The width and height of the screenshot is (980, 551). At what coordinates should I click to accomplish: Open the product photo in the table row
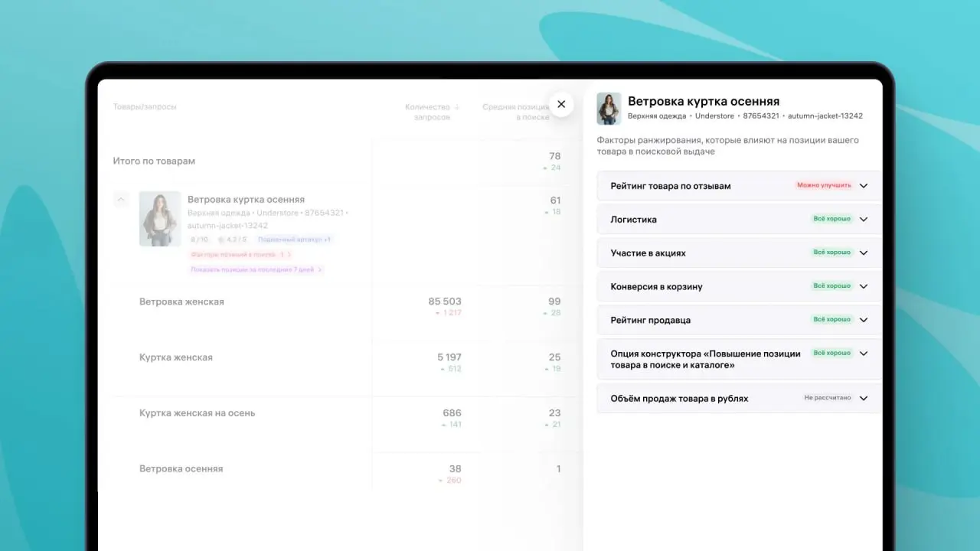point(160,219)
